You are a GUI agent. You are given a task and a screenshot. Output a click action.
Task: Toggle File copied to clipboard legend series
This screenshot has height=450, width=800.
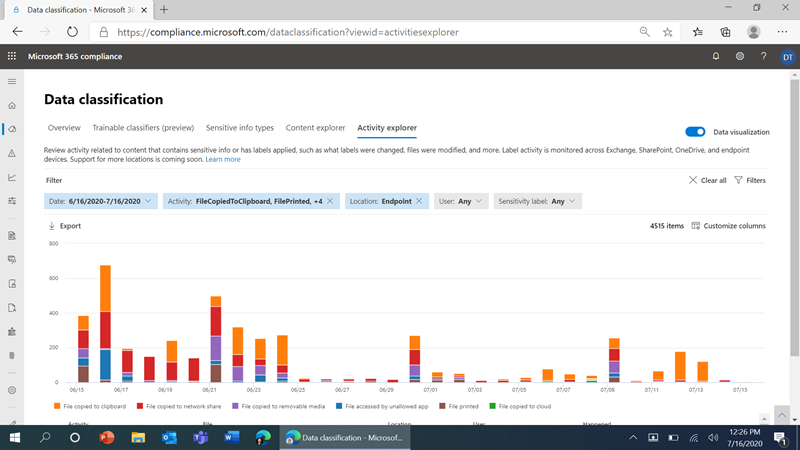pos(90,406)
